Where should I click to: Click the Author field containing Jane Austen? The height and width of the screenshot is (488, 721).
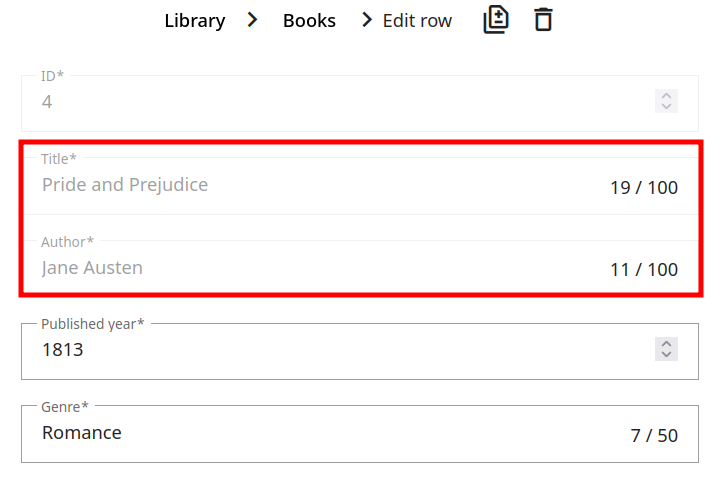pyautogui.click(x=300, y=268)
